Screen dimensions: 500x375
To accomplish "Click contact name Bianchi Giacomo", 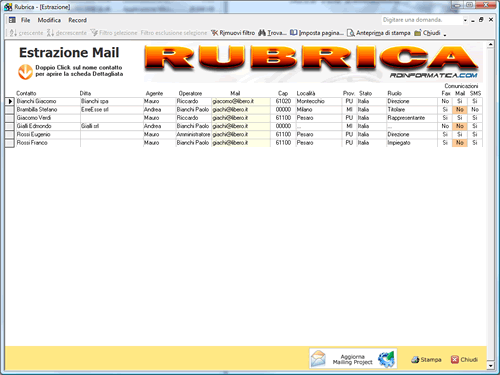I will pos(36,101).
